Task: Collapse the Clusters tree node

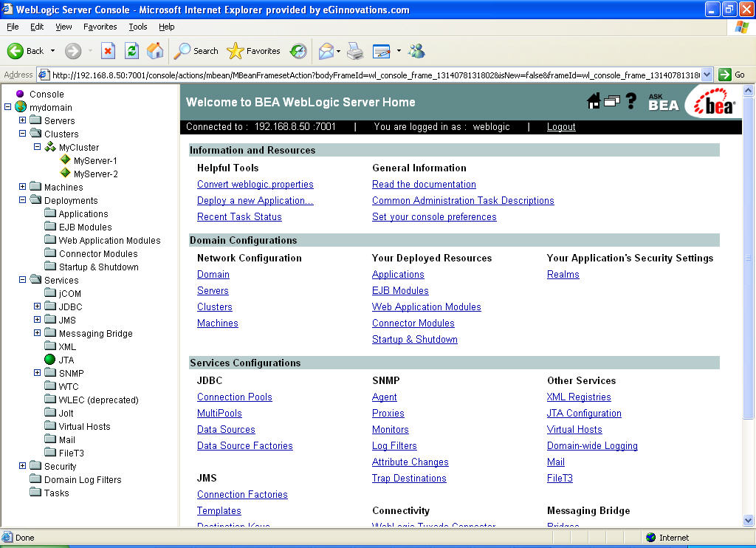Action: (x=22, y=133)
